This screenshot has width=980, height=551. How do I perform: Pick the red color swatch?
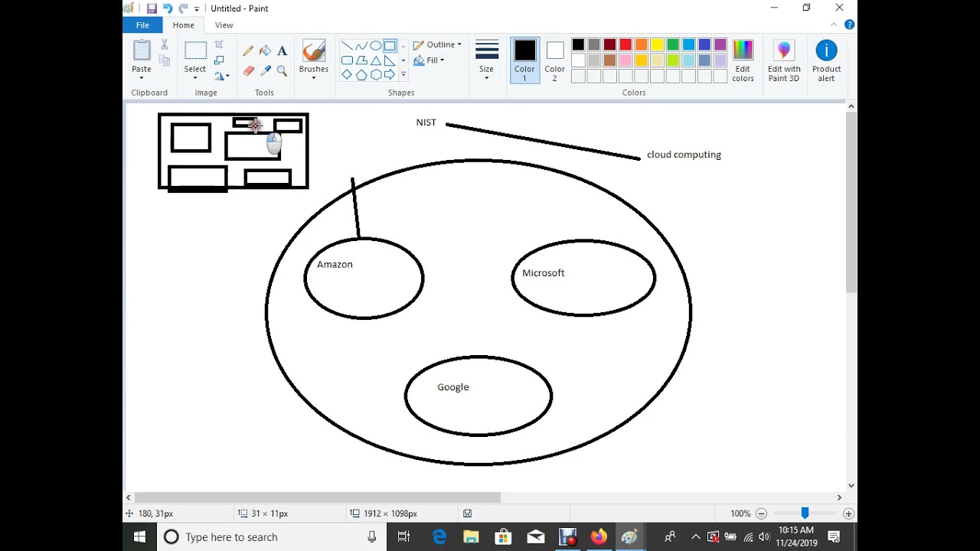click(626, 44)
